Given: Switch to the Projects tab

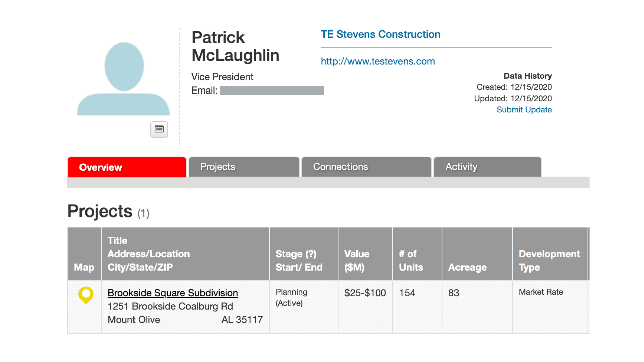Looking at the screenshot, I should tap(244, 167).
